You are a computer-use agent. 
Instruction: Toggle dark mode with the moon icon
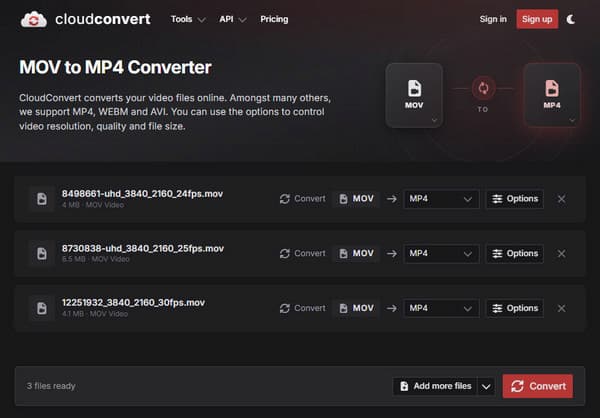point(571,19)
